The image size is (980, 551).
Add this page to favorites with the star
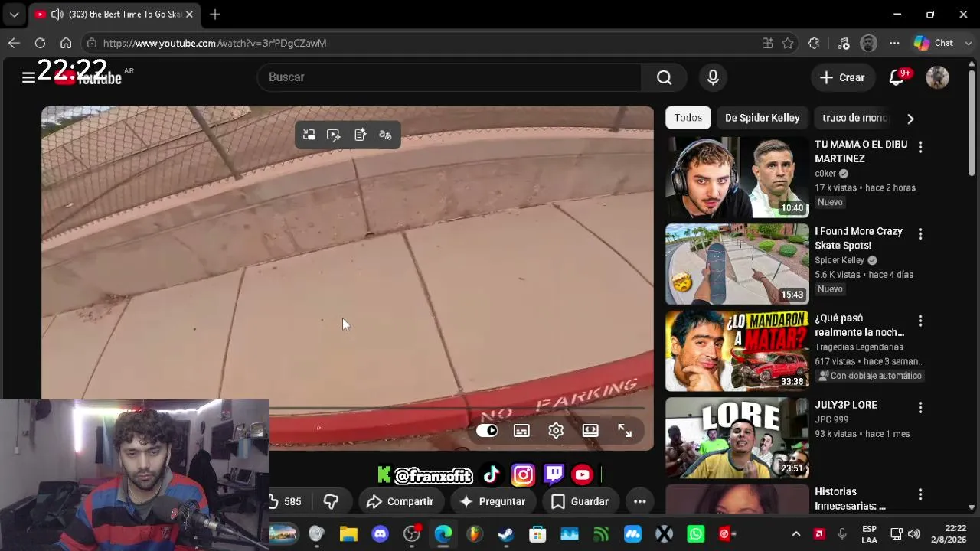tap(788, 43)
